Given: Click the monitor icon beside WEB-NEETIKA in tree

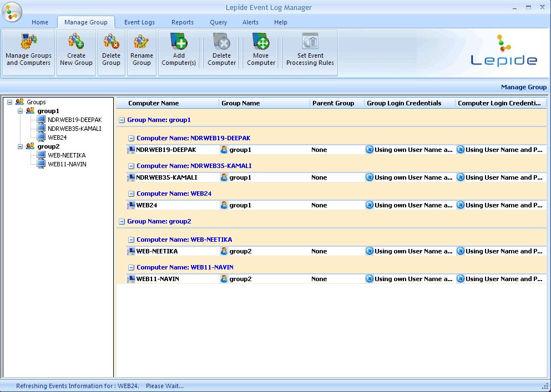Looking at the screenshot, I should (x=41, y=155).
